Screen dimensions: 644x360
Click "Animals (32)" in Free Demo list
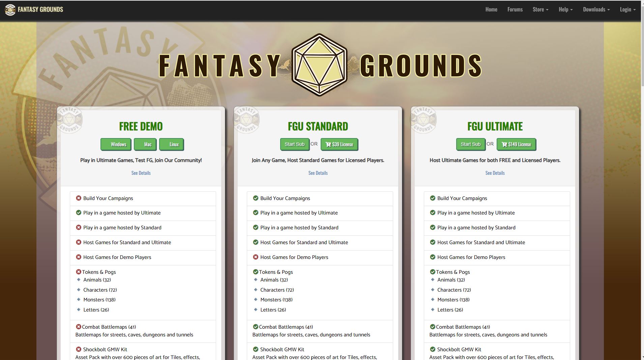(97, 280)
